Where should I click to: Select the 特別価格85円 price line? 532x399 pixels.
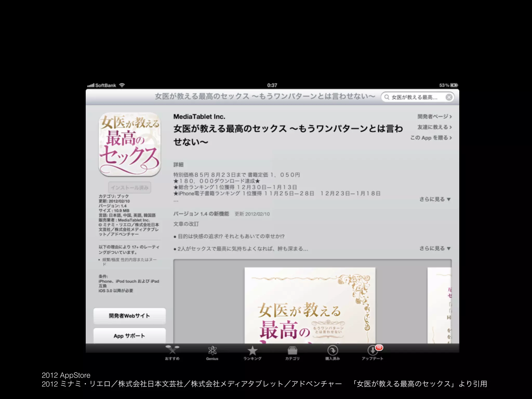[x=237, y=175]
